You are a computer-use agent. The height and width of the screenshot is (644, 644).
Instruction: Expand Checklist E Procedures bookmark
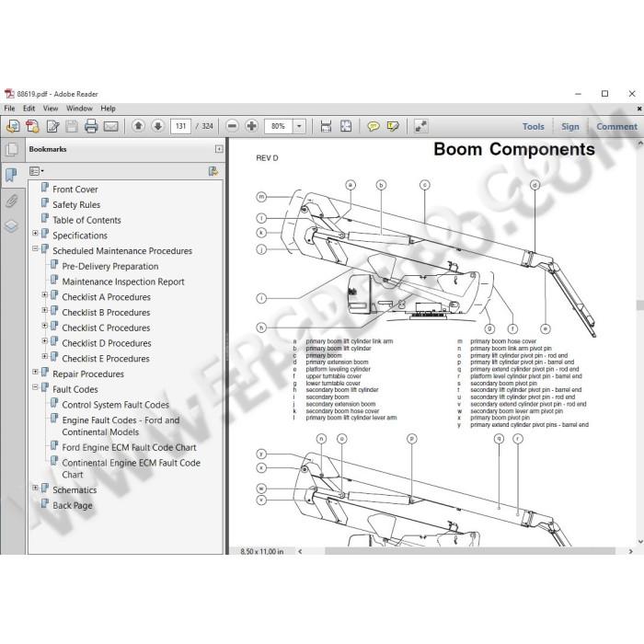click(x=45, y=356)
